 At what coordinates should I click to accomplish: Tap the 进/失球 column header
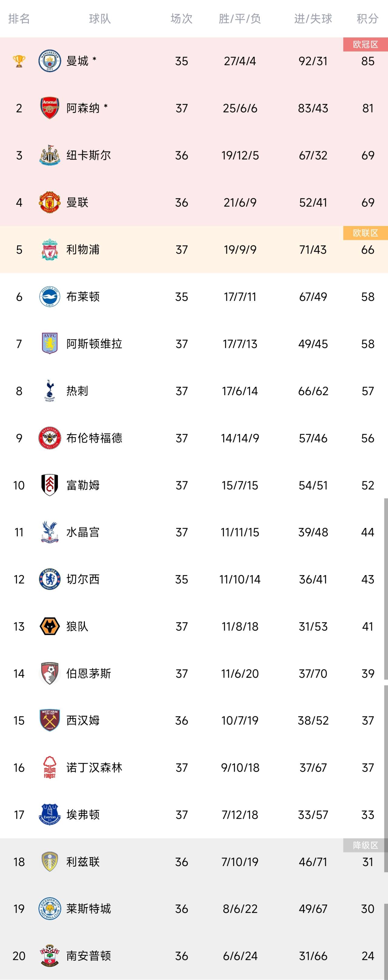point(313,18)
